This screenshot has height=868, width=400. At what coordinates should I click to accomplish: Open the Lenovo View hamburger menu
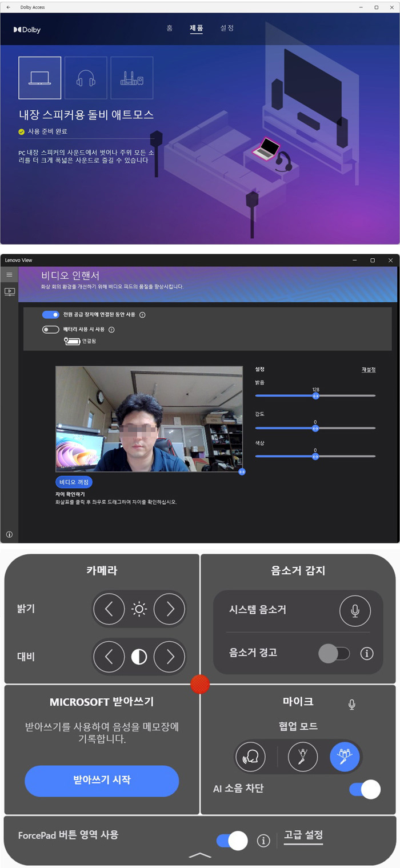(x=9, y=275)
